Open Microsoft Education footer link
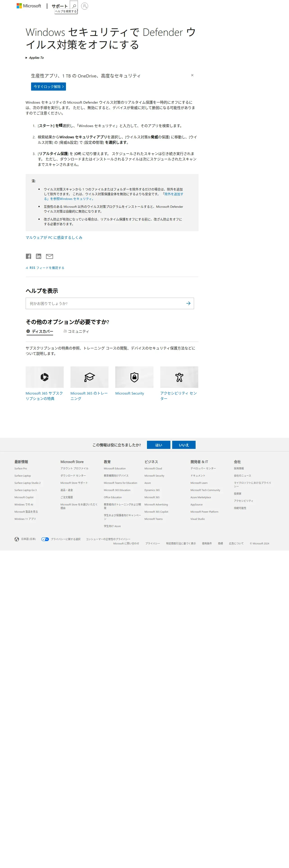 point(115,468)
